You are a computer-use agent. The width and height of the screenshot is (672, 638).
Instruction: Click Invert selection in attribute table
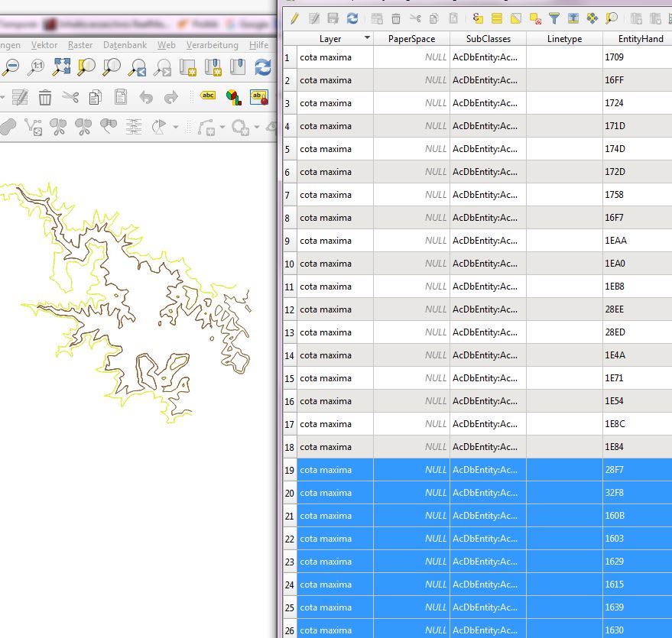(516, 18)
